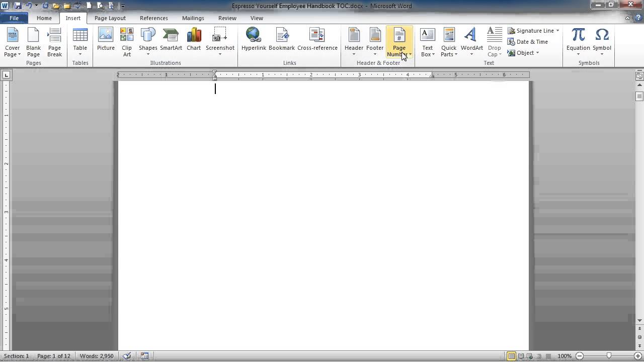Click the tab selector at ruler corner
This screenshot has width=644, height=362.
click(6, 75)
